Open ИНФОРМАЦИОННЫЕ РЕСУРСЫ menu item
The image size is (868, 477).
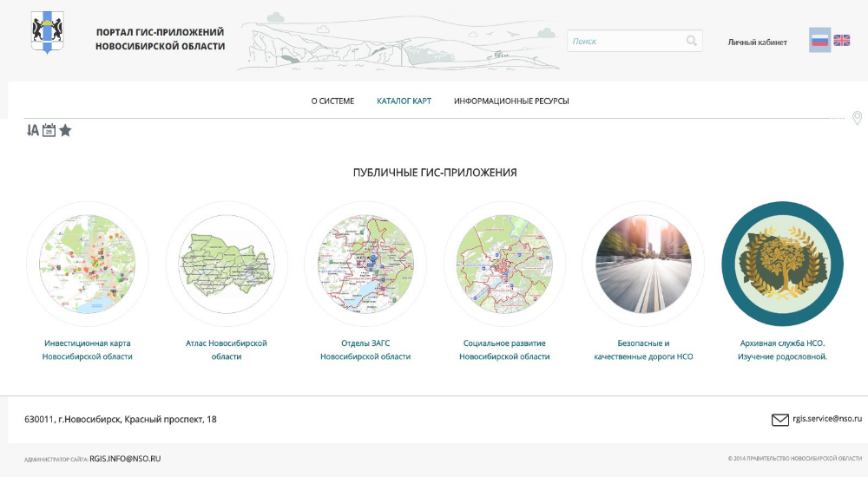[511, 101]
